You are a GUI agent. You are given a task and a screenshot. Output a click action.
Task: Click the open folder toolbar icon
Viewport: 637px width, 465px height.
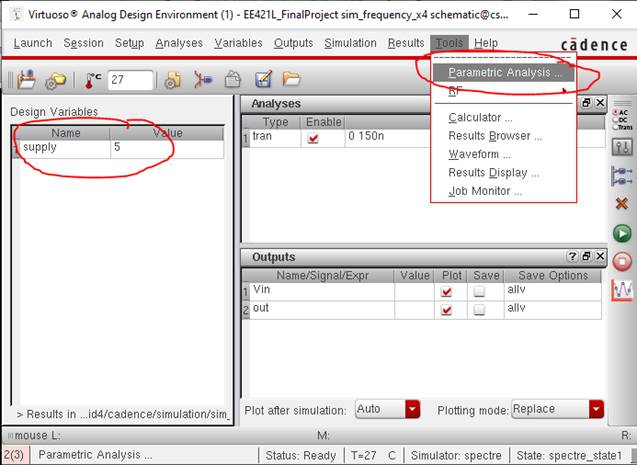click(x=292, y=79)
